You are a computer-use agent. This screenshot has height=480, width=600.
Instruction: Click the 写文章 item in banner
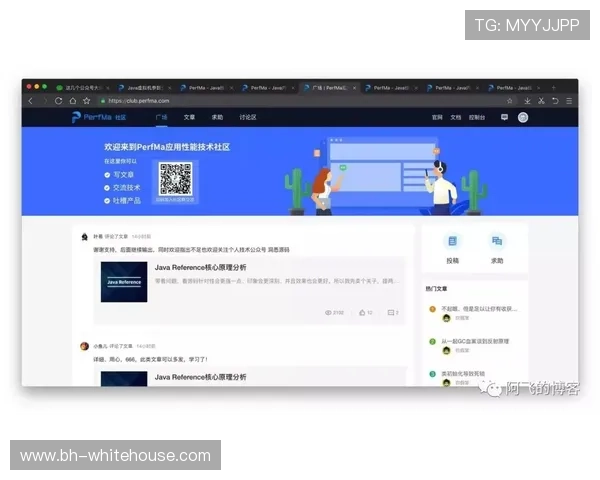point(123,175)
